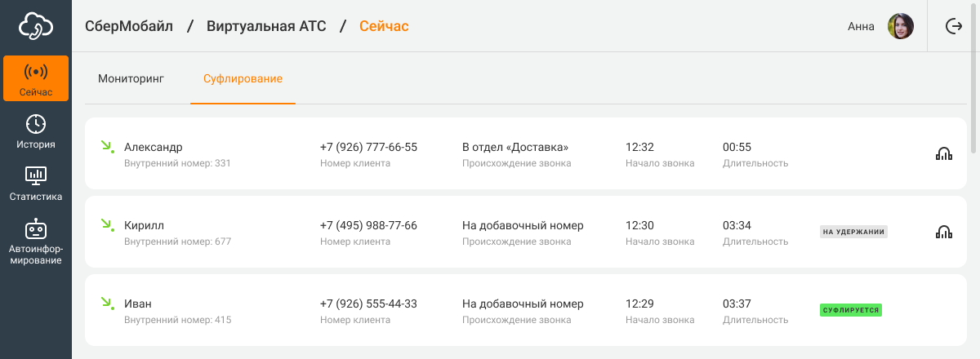Image resolution: width=980 pixels, height=359 pixels.
Task: Open the История sidebar section
Action: point(36,131)
